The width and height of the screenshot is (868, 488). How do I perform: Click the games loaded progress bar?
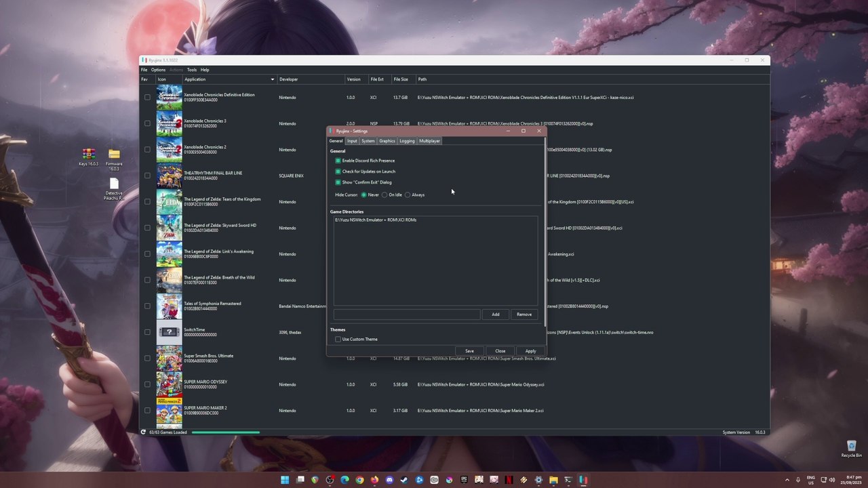(225, 432)
